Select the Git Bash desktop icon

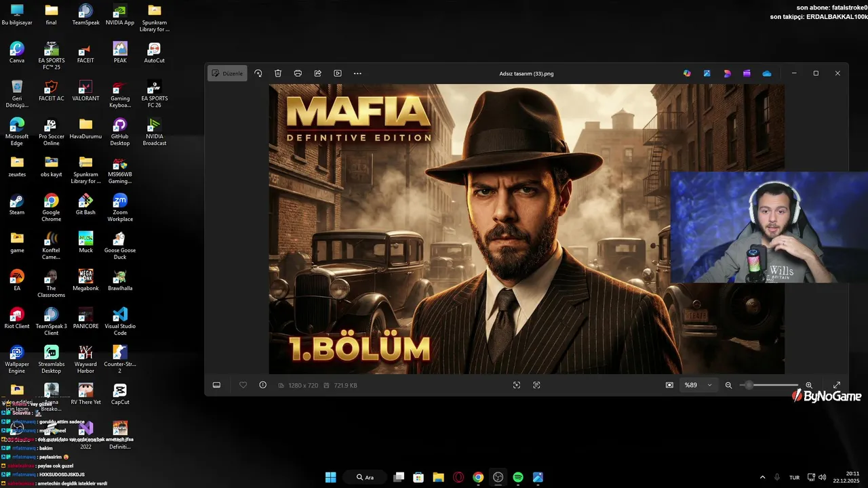(x=85, y=205)
